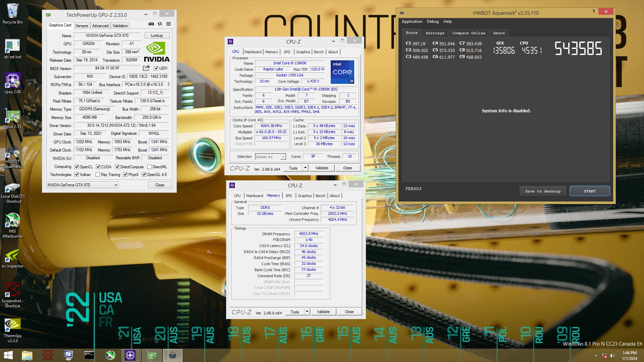Click the Aquamark total score 543585
The image size is (644, 362).
click(578, 48)
